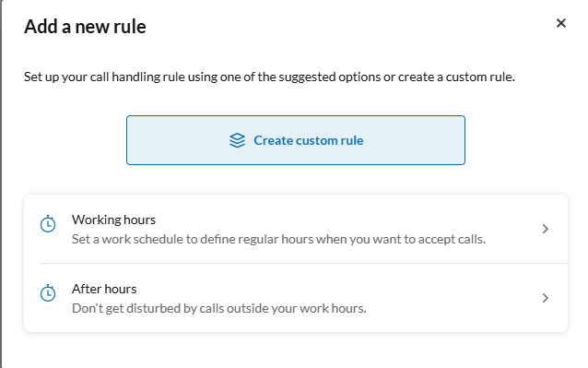Click the 'Set a work schedule' description line
The width and height of the screenshot is (588, 368).
pyautogui.click(x=278, y=239)
